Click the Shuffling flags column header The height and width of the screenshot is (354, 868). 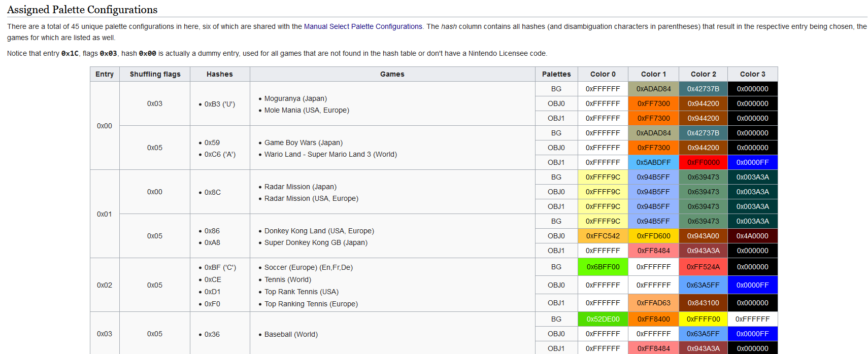pos(155,74)
